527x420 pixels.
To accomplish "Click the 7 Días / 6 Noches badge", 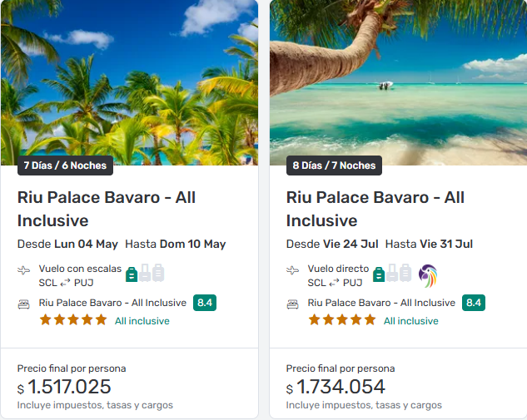I will pyautogui.click(x=65, y=166).
